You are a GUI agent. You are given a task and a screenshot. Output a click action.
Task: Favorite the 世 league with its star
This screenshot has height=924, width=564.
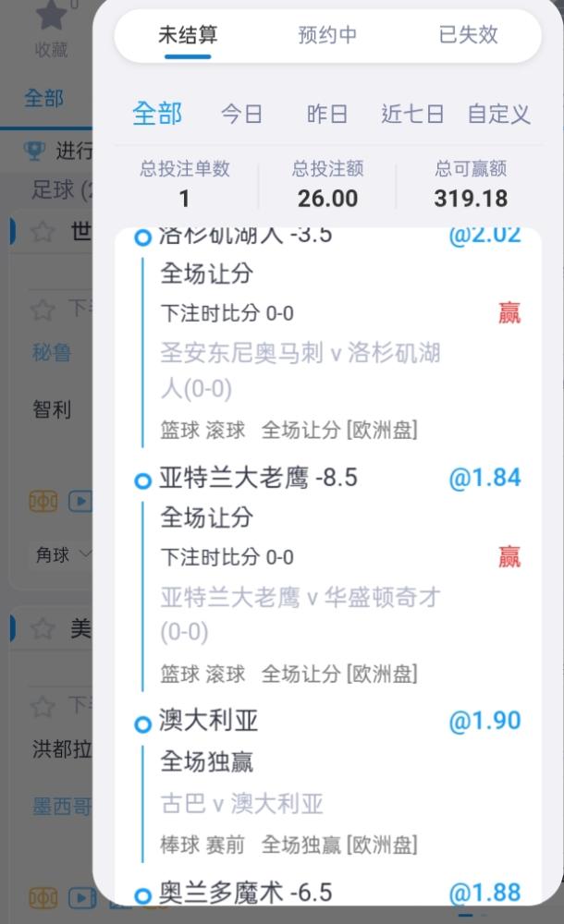pos(43,231)
